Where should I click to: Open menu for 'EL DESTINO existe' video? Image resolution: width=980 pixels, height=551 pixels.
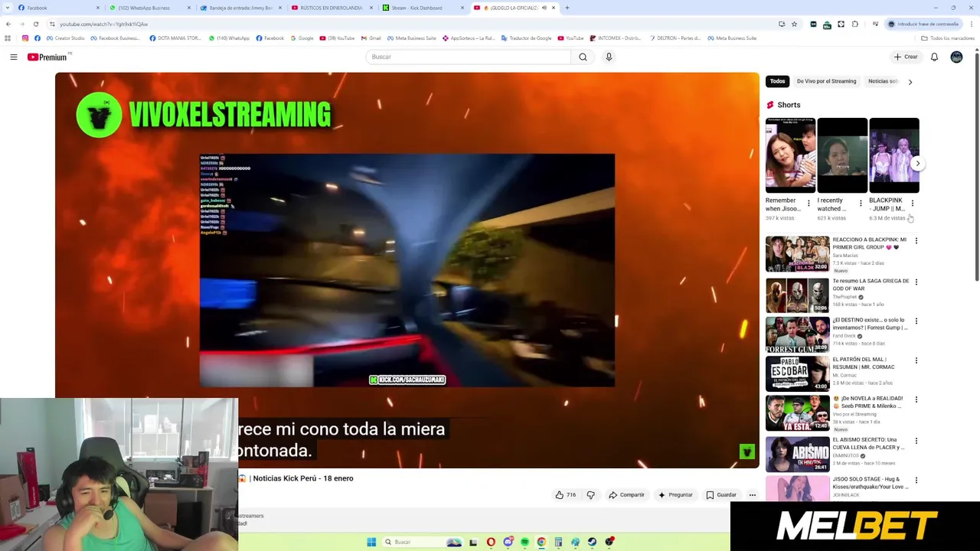point(916,321)
